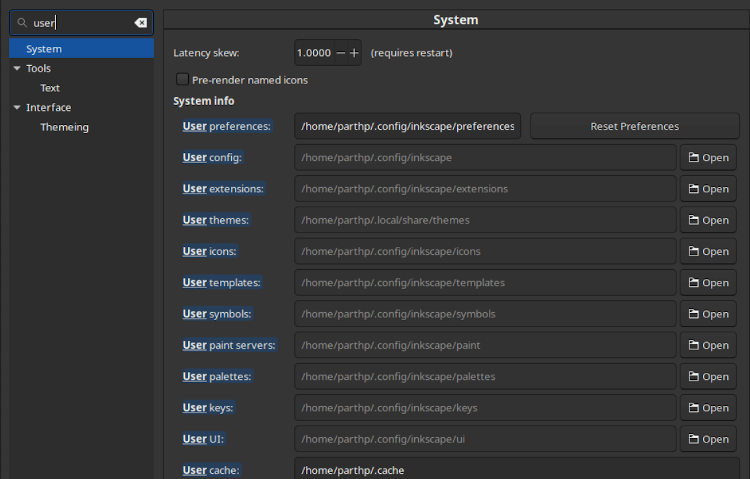The image size is (750, 479).
Task: Open the User paint servers folder
Action: pyautogui.click(x=708, y=345)
